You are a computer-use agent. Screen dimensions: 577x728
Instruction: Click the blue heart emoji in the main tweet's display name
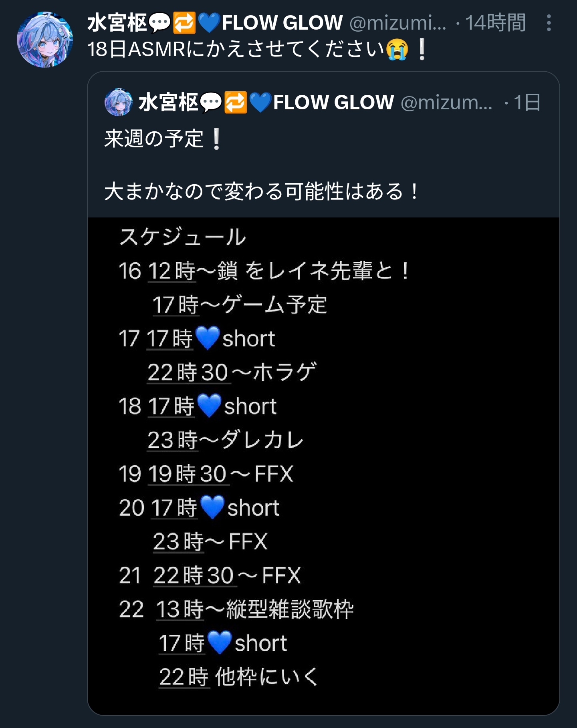209,22
